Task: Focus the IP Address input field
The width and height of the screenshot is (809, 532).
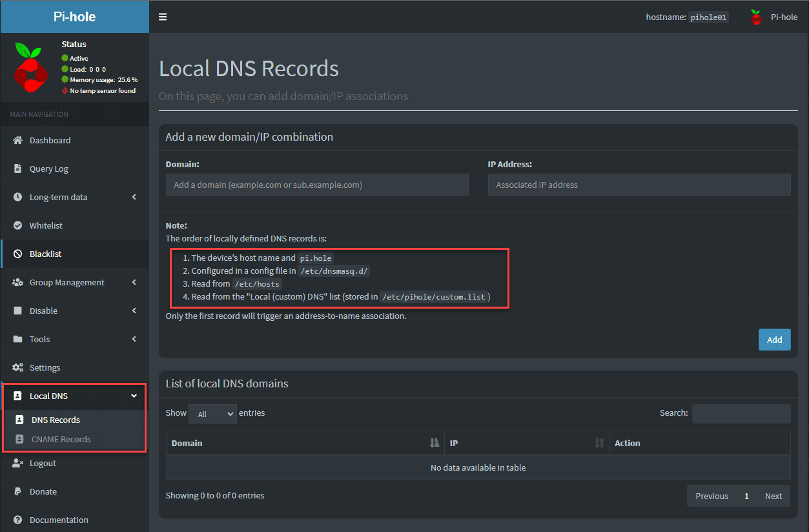Action: [639, 185]
